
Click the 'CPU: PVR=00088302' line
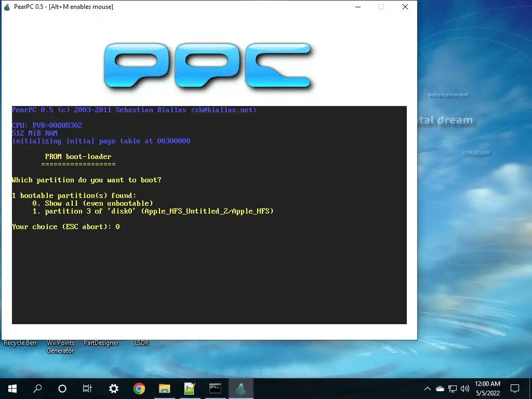[x=47, y=125]
